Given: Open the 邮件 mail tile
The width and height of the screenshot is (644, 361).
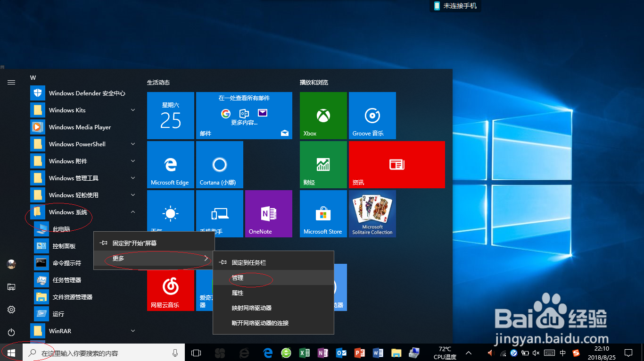Looking at the screenshot, I should pyautogui.click(x=244, y=116).
